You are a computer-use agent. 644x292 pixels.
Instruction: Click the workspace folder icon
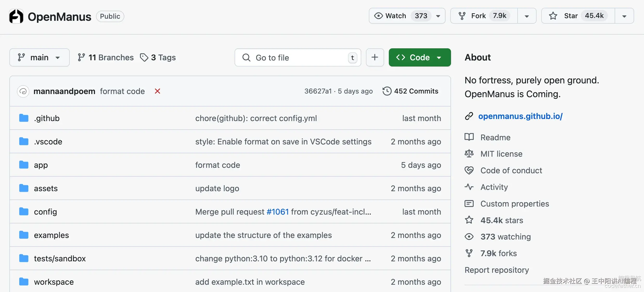(x=24, y=282)
